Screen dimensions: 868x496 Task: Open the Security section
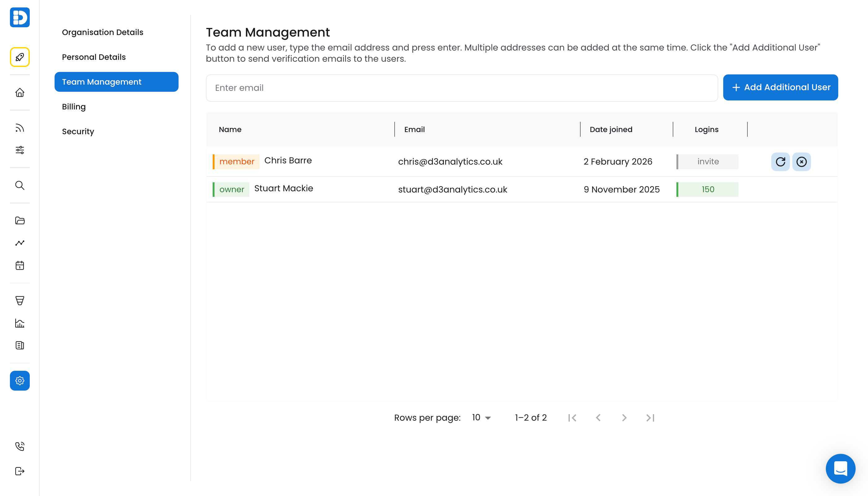coord(78,131)
